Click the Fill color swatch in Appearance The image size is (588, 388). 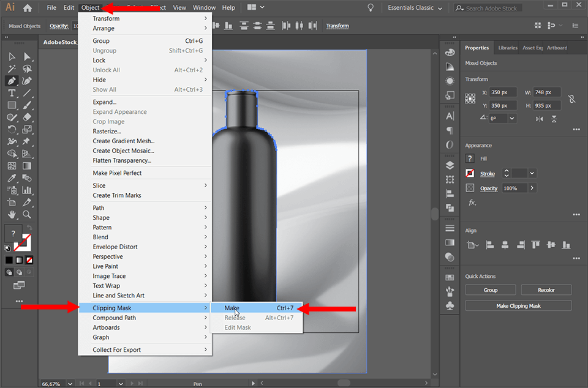pyautogui.click(x=470, y=159)
